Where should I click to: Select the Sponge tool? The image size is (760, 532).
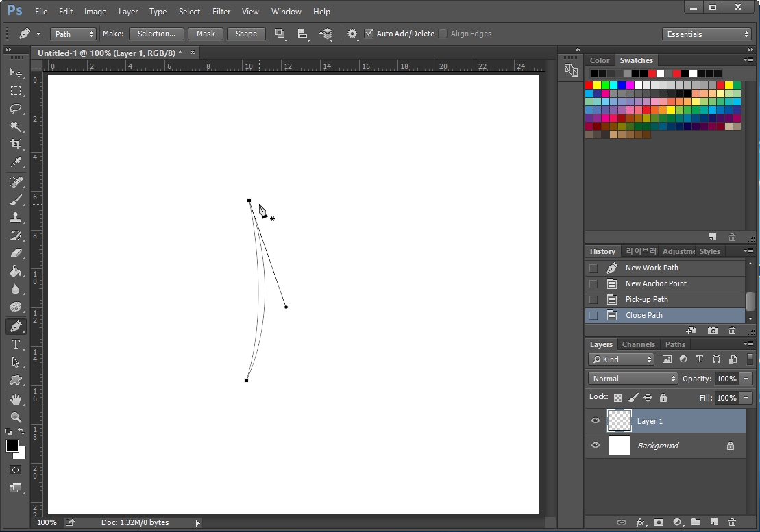(16, 307)
